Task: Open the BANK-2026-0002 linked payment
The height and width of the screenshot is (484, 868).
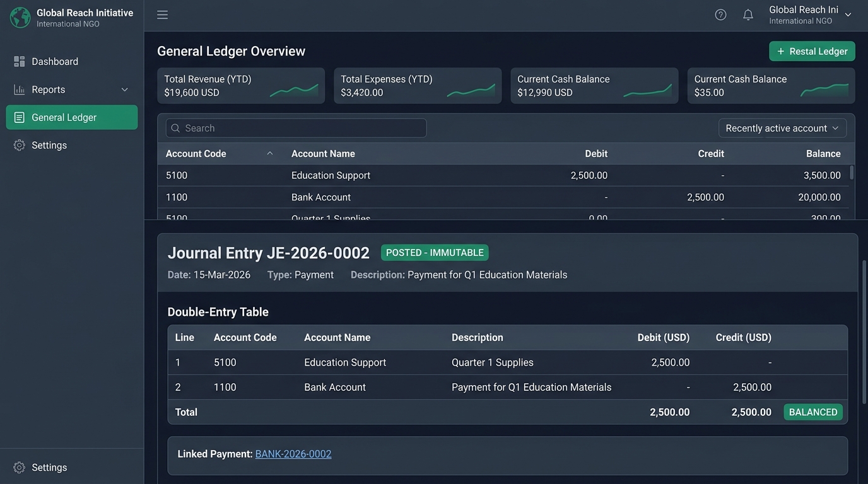Action: (293, 454)
